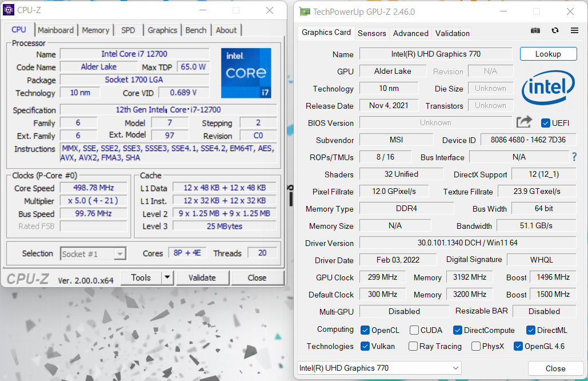Open the GPU-Z hamburger menu
Screen dimensions: 588x381
click(x=574, y=31)
